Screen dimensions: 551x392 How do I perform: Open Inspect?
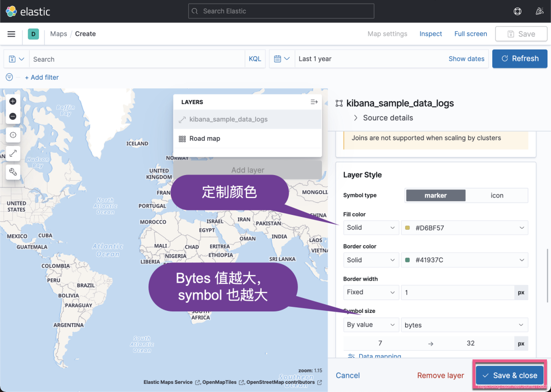point(431,34)
